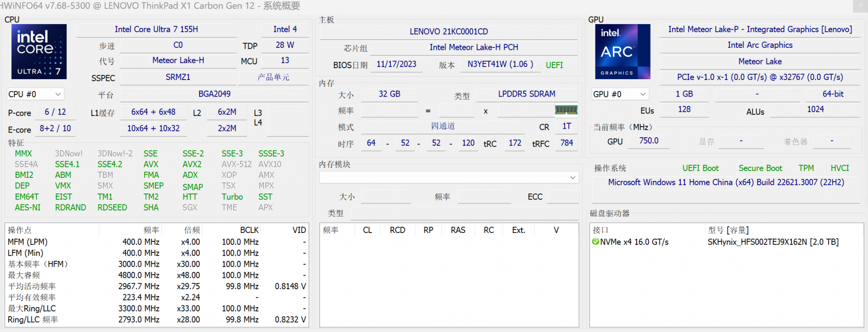Click the TPM indicator label
Viewport: 868px width, 332px height.
tap(806, 168)
